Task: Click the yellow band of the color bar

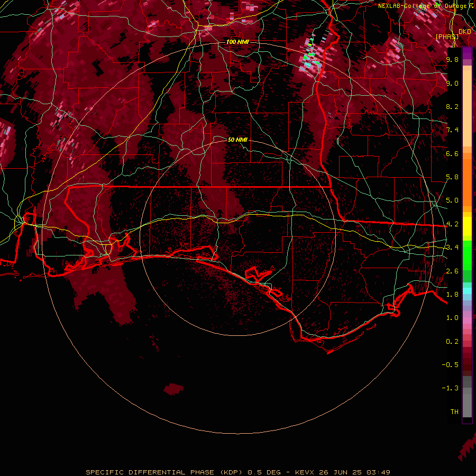Action: click(467, 226)
